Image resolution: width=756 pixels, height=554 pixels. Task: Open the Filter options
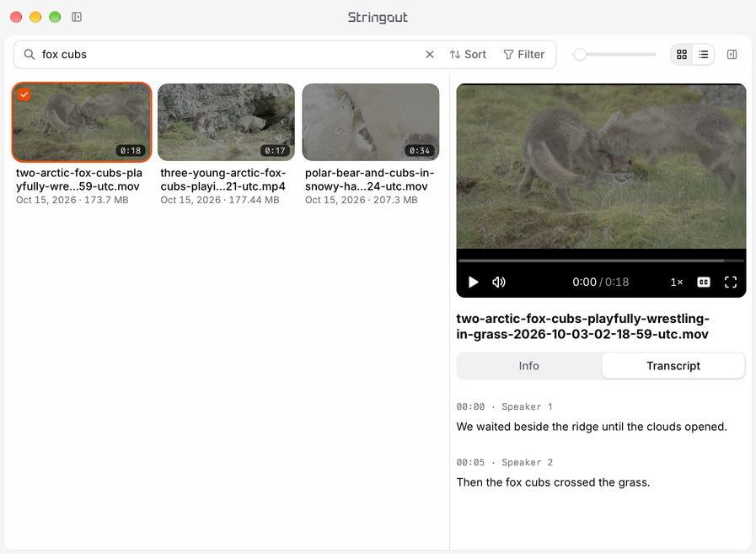pos(524,55)
